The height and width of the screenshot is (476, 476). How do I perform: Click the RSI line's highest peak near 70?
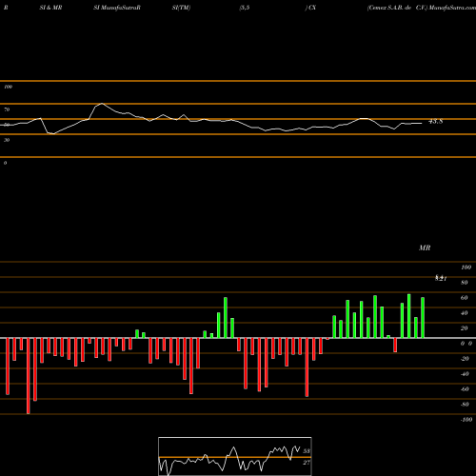click(102, 104)
